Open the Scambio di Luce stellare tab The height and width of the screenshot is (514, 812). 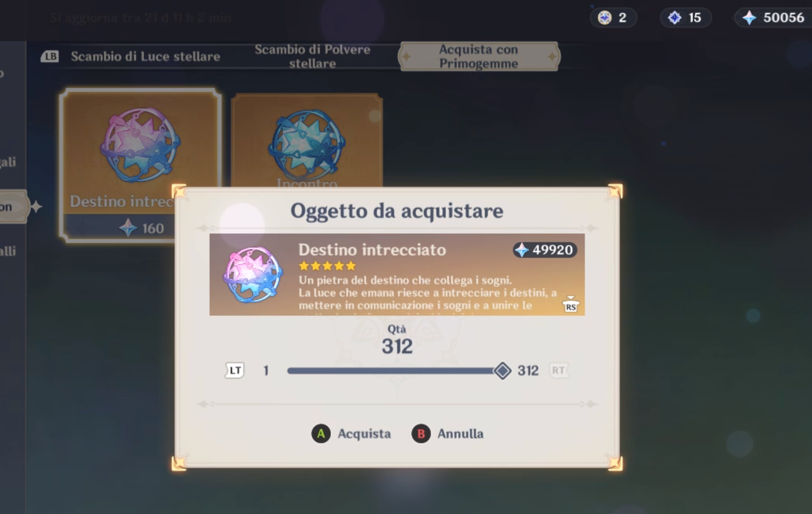(x=145, y=56)
